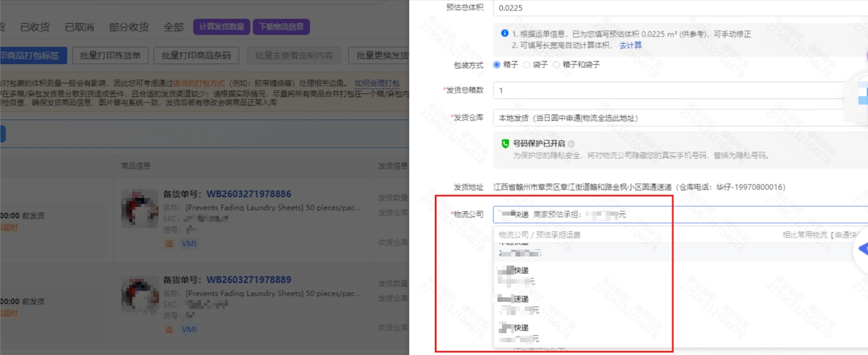Switch to 部分收货 tab
The width and height of the screenshot is (868, 355).
129,27
